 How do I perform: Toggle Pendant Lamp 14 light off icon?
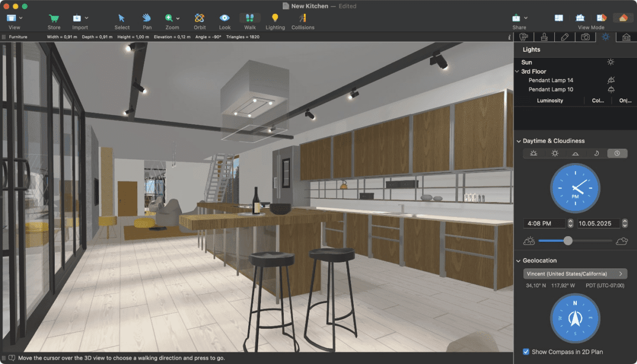tap(611, 80)
